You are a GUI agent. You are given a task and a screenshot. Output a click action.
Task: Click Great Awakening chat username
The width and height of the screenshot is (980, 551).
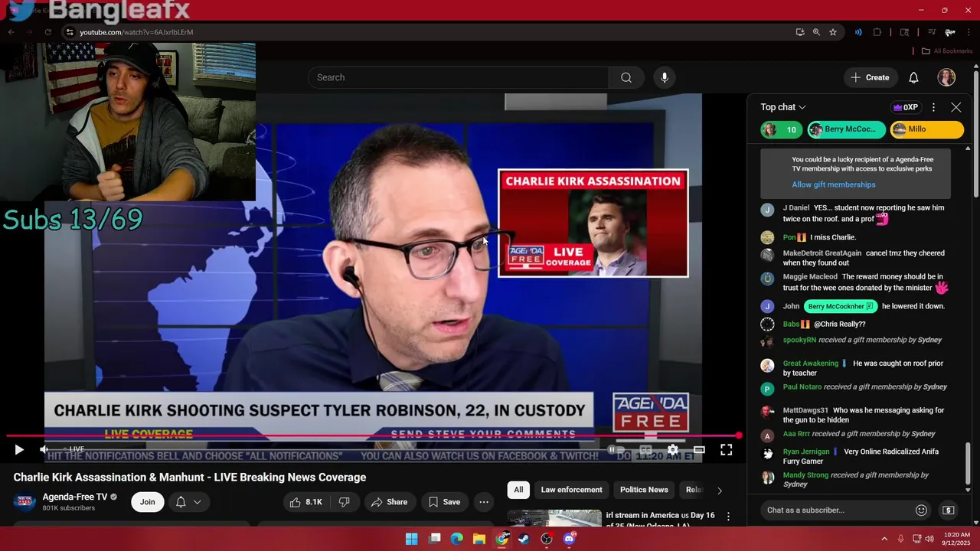pyautogui.click(x=810, y=364)
